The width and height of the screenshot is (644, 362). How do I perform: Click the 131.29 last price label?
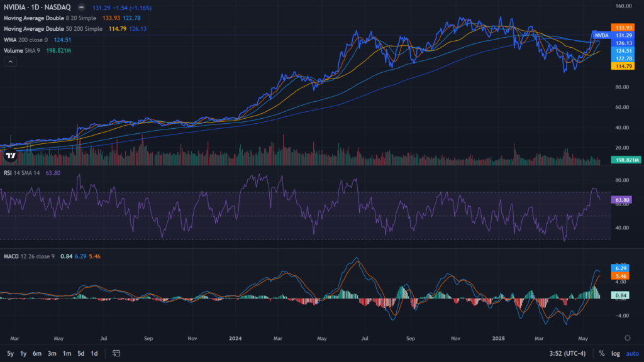623,35
